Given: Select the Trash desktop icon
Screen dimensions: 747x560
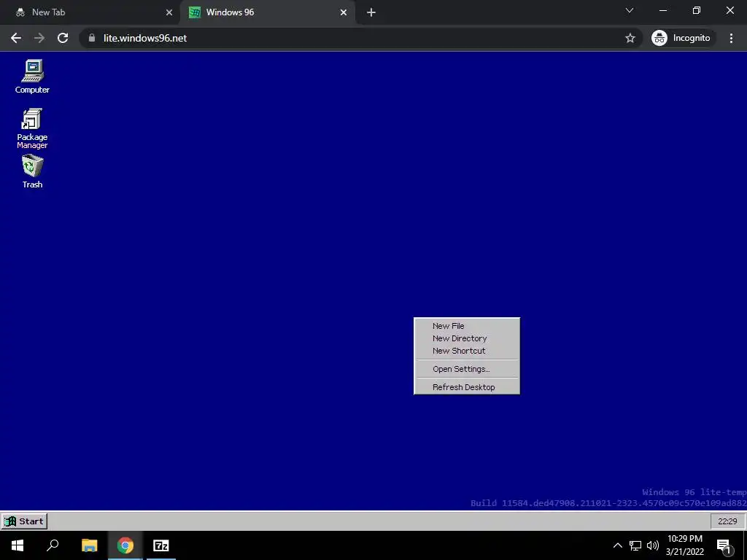Looking at the screenshot, I should click(32, 171).
